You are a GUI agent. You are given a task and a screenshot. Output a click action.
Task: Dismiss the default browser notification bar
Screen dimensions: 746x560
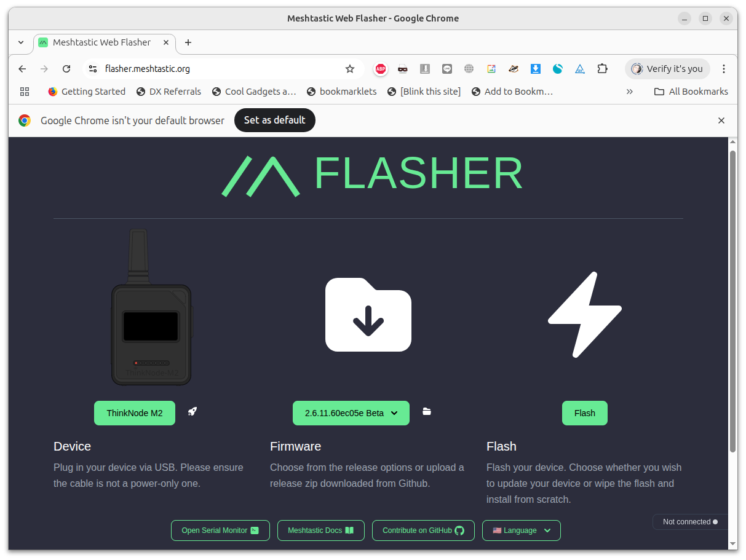721,120
